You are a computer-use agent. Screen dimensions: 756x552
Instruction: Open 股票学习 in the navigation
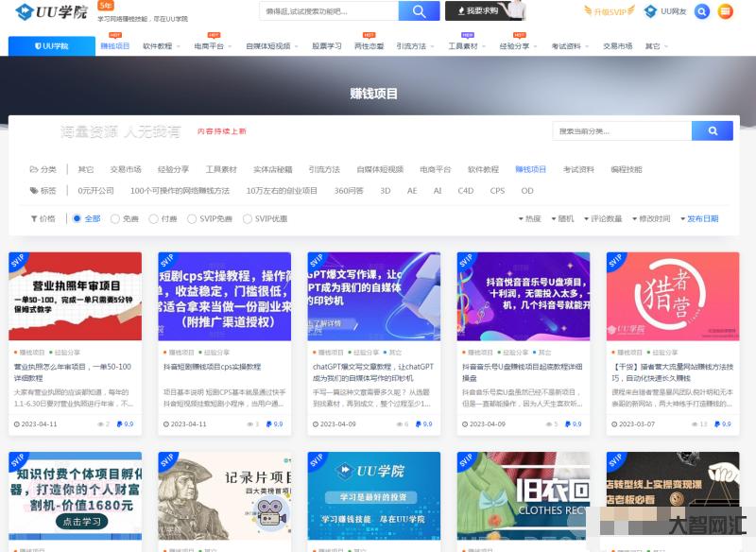[326, 46]
